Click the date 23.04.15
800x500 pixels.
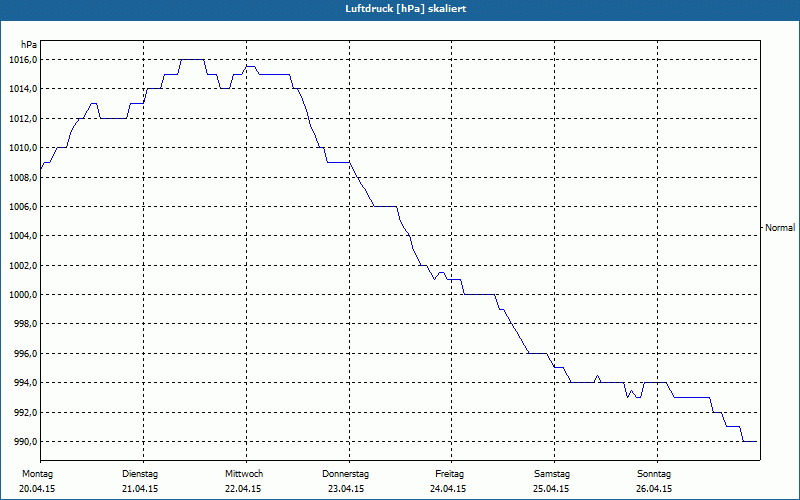[x=345, y=489]
